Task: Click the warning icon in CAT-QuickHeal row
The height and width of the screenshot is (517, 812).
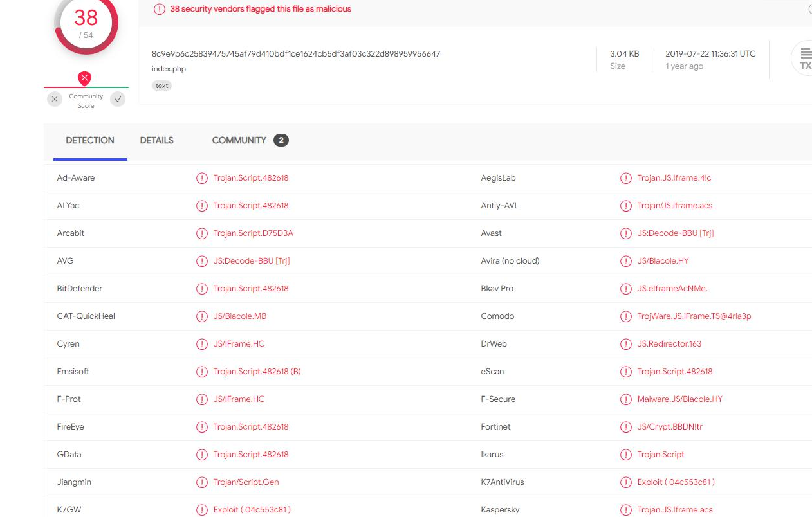Action: point(202,316)
